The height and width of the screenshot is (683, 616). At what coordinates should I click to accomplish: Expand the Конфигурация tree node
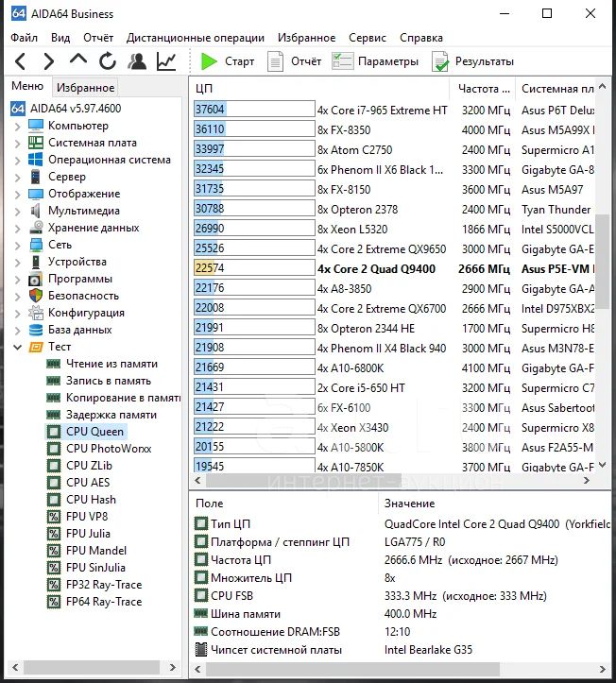click(17, 314)
